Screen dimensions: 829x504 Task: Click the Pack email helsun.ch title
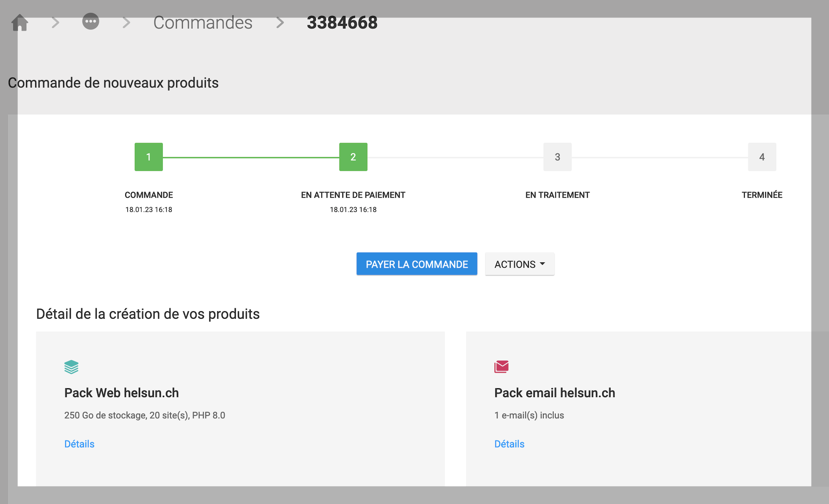[554, 393]
